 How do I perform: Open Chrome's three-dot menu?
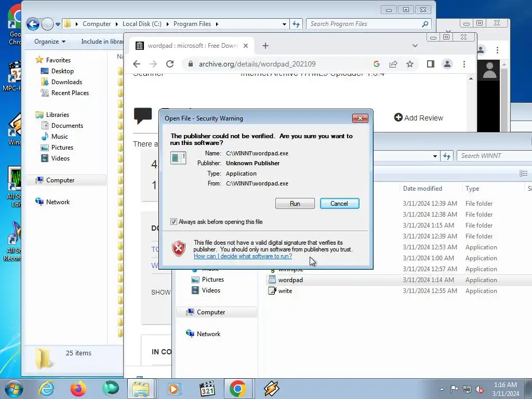click(464, 64)
